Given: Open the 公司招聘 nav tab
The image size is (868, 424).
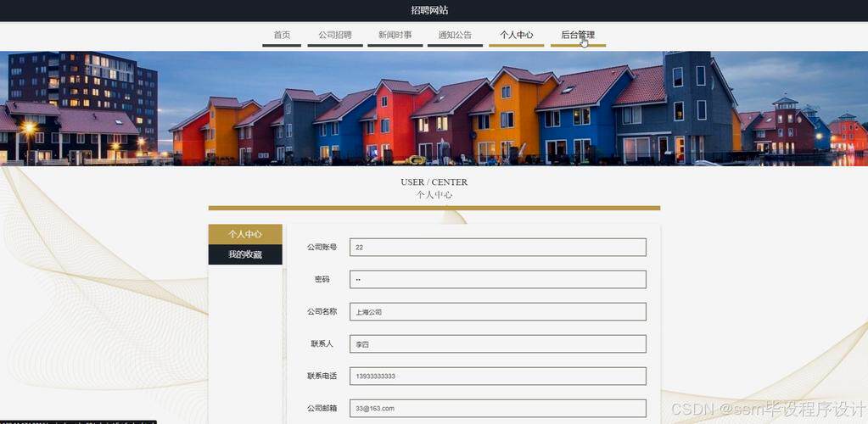Looking at the screenshot, I should [335, 35].
